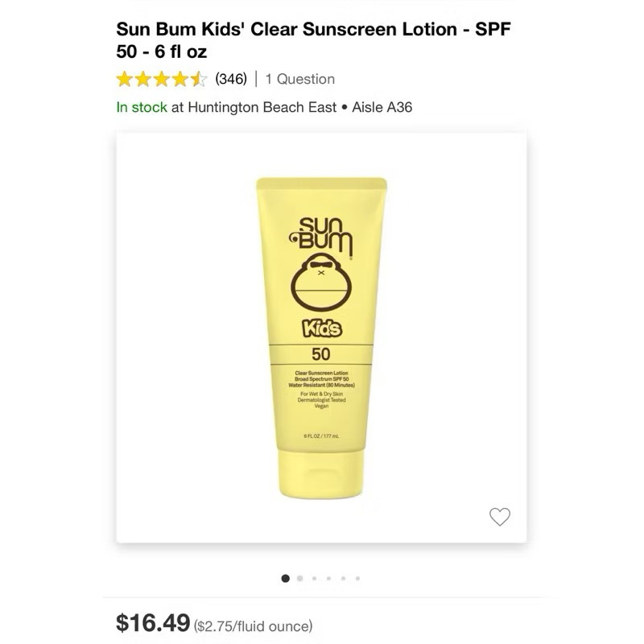644x644 pixels.
Task: Click the Aisle A36 location text
Action: (382, 107)
